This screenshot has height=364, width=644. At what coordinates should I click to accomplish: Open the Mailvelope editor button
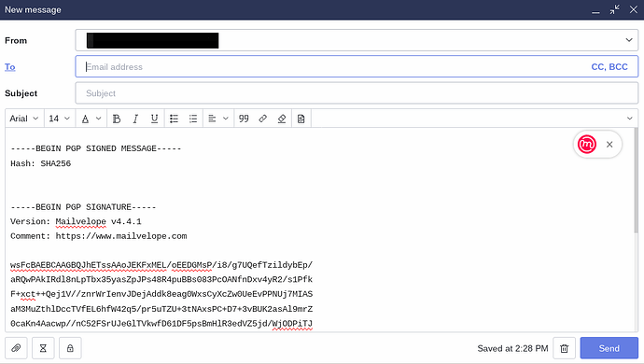587,145
